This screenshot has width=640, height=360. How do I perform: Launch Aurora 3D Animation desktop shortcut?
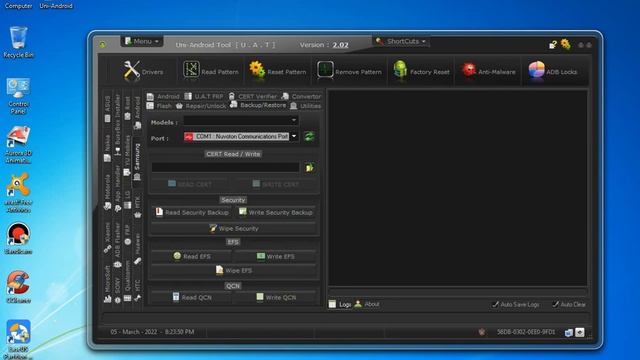pyautogui.click(x=18, y=145)
